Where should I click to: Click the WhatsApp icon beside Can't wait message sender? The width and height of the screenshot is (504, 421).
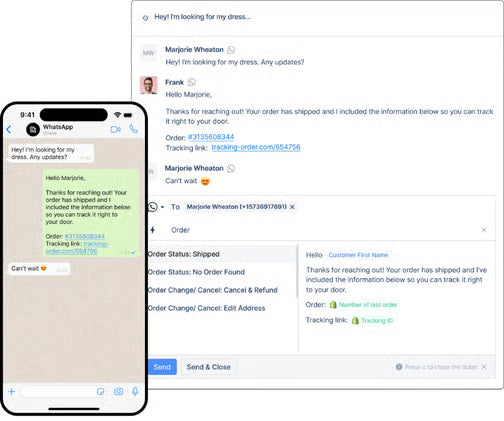(x=231, y=168)
